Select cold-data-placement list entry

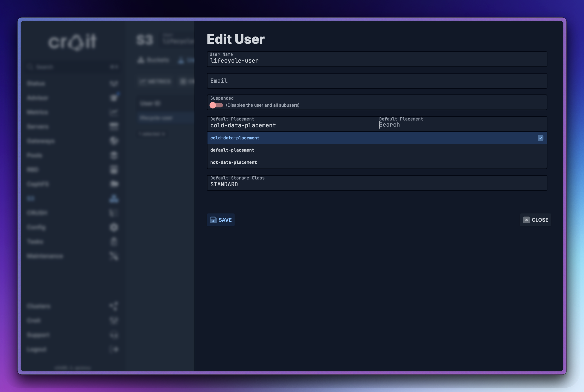tap(235, 138)
